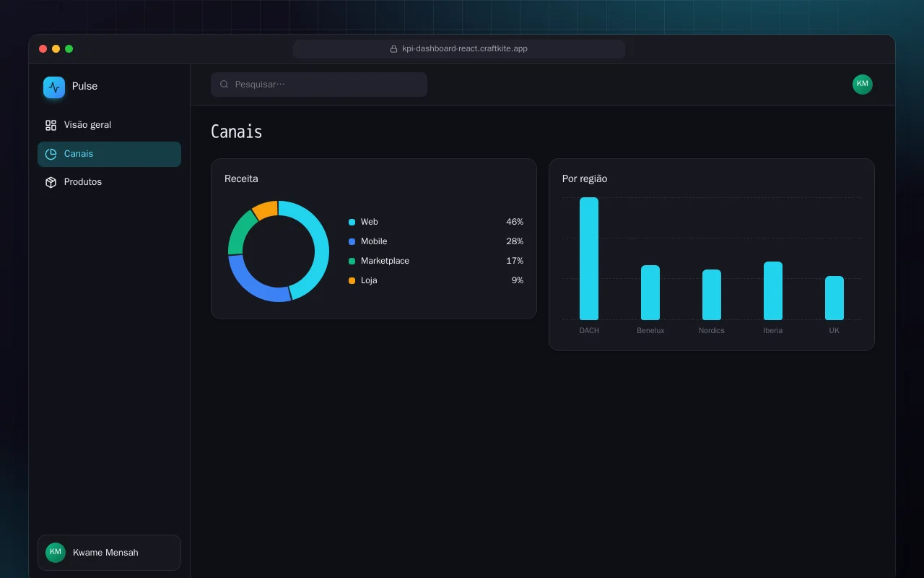Screen dimensions: 924x578
Task: Click the Nordics bar in chart
Action: coord(712,295)
